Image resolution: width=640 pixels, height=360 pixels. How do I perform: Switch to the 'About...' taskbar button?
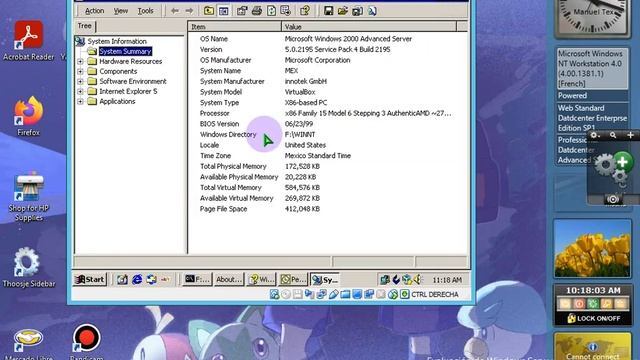pos(229,280)
